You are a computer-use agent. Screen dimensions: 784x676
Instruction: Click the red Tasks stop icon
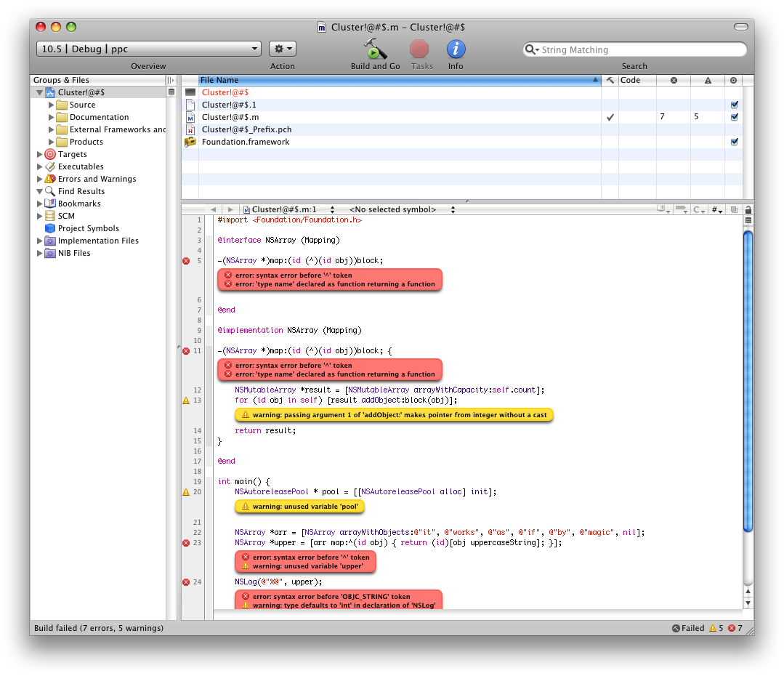tap(419, 49)
